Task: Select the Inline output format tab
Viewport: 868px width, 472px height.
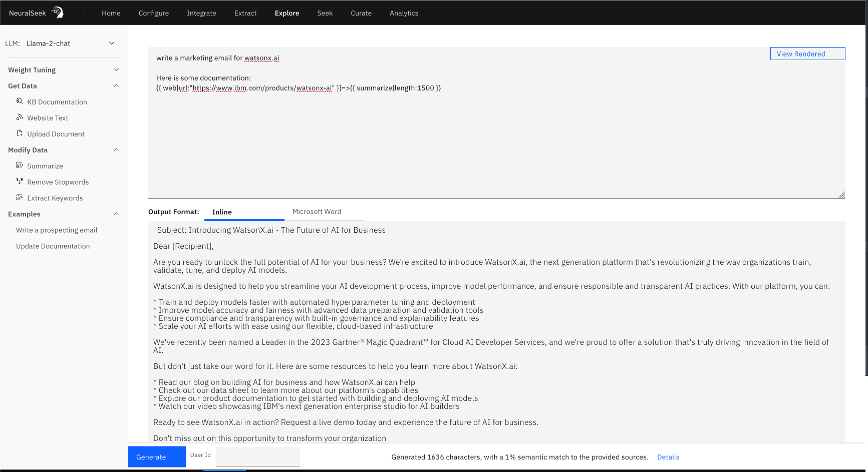Action: click(222, 212)
